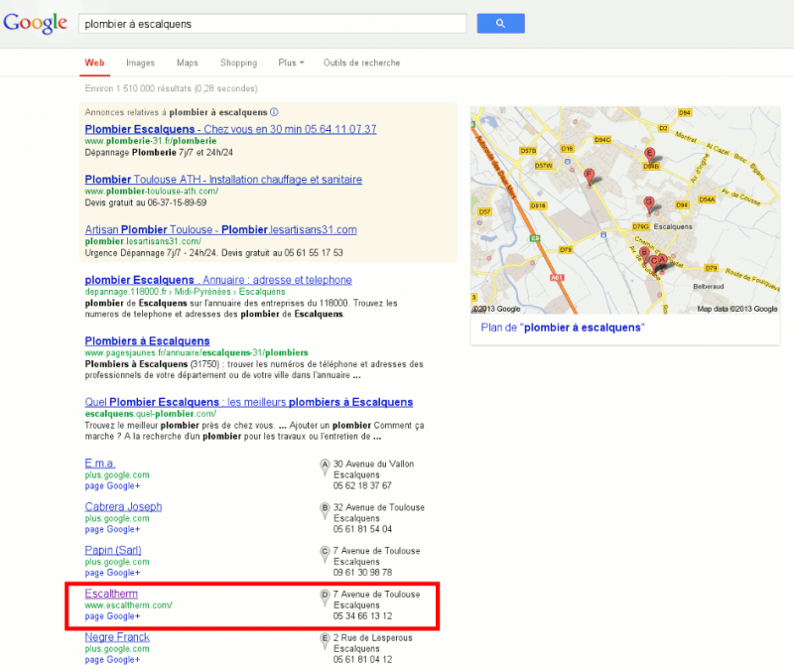Screen dimensions: 794x672
Task: Click "Devis gratuit au 06-37-15-89-59" text
Action: 146,202
